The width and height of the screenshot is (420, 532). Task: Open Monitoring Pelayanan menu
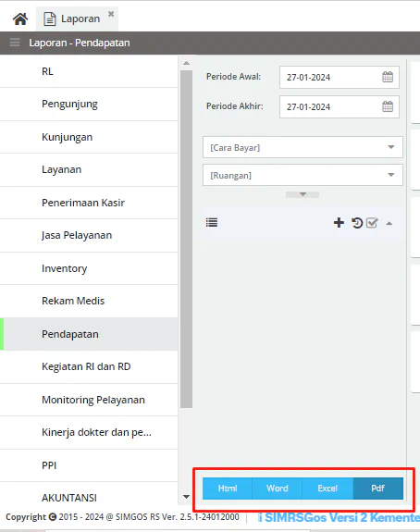click(x=89, y=400)
